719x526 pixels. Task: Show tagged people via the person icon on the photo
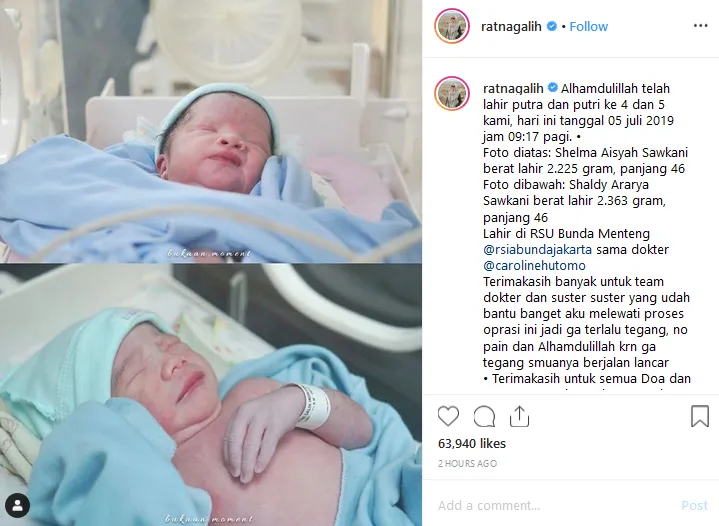tap(17, 505)
